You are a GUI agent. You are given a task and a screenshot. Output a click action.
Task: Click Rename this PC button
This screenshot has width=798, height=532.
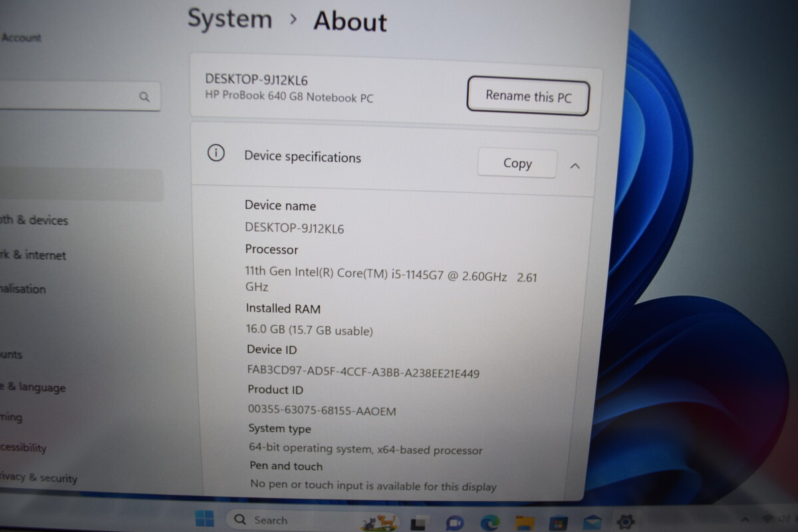(x=528, y=96)
